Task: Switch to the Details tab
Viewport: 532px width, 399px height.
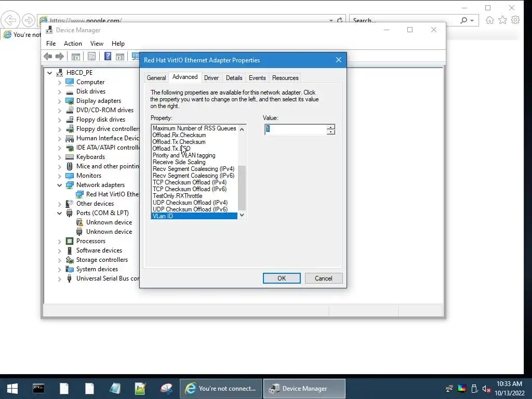Action: (234, 78)
